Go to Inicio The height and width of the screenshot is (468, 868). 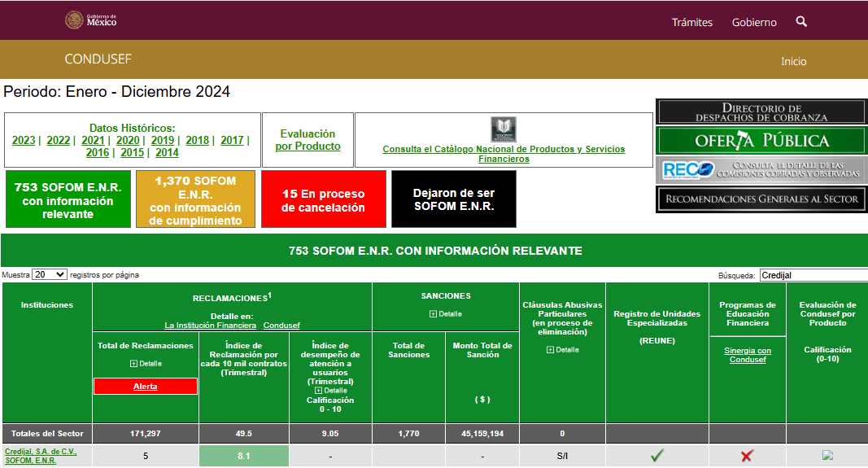tap(793, 62)
